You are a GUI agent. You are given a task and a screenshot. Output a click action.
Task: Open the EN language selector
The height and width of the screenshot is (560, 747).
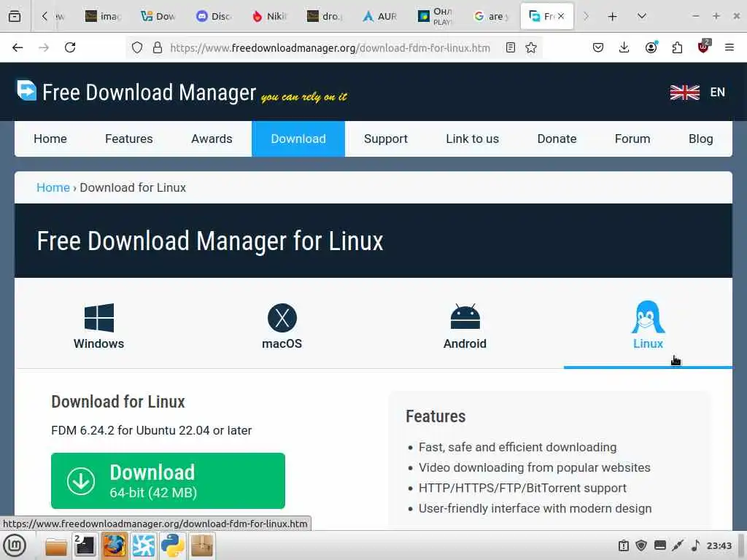click(x=697, y=92)
